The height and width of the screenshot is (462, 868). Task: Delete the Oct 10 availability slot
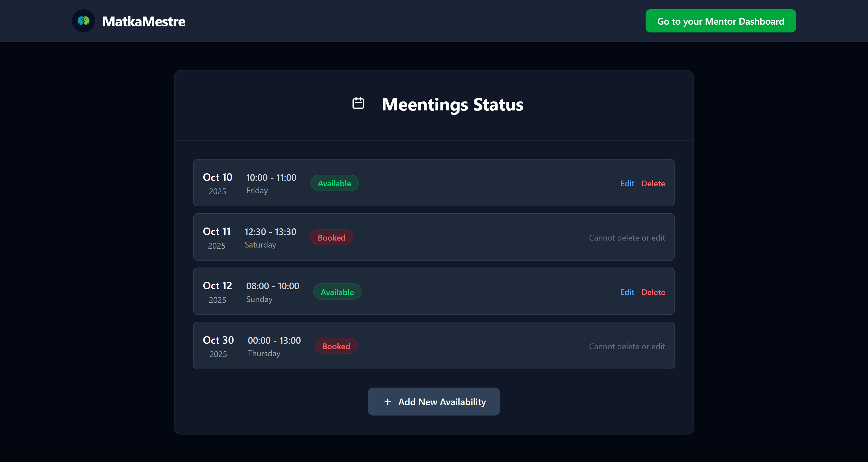pos(653,183)
